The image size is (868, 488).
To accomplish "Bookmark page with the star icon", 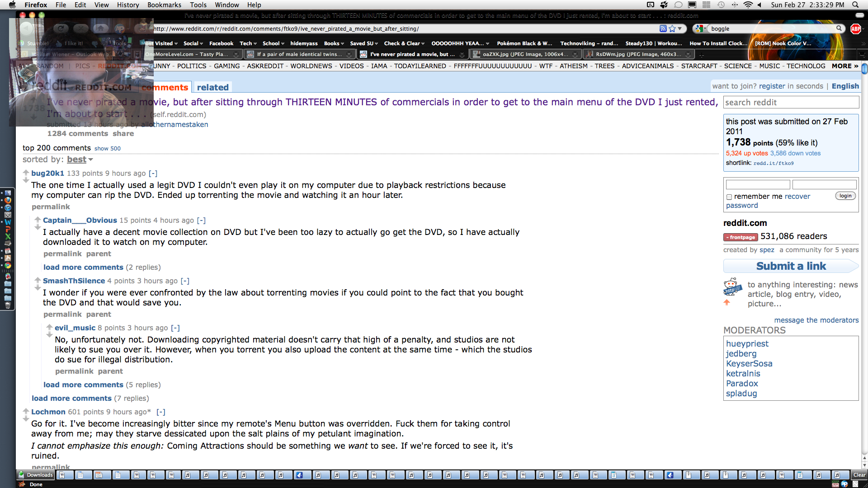I will tap(672, 28).
